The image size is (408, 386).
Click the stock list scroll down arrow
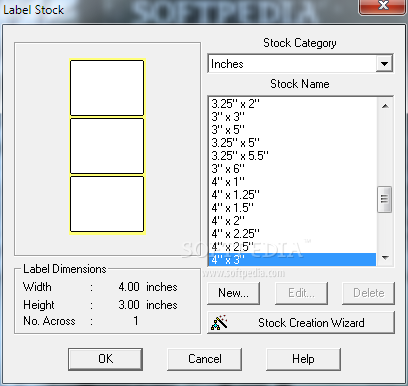(x=385, y=257)
